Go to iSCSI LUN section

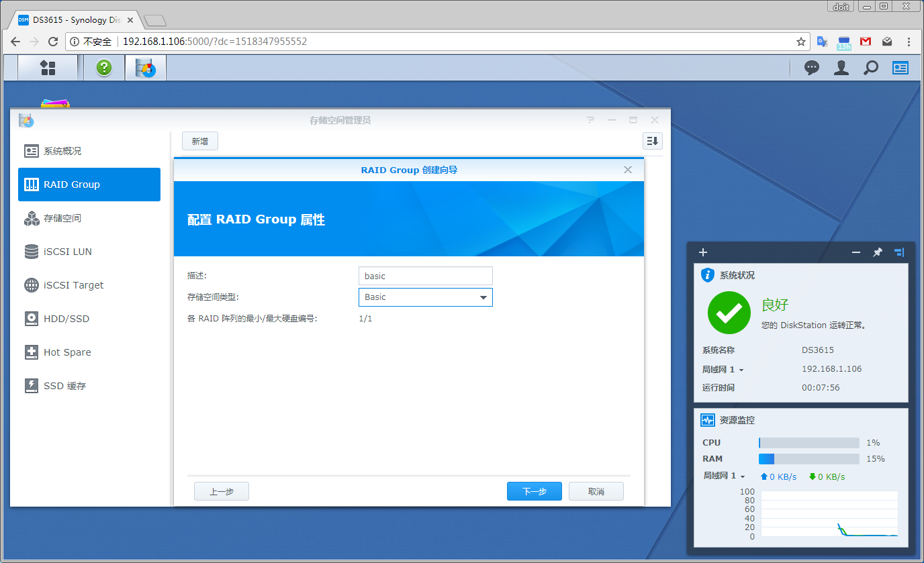(89, 252)
